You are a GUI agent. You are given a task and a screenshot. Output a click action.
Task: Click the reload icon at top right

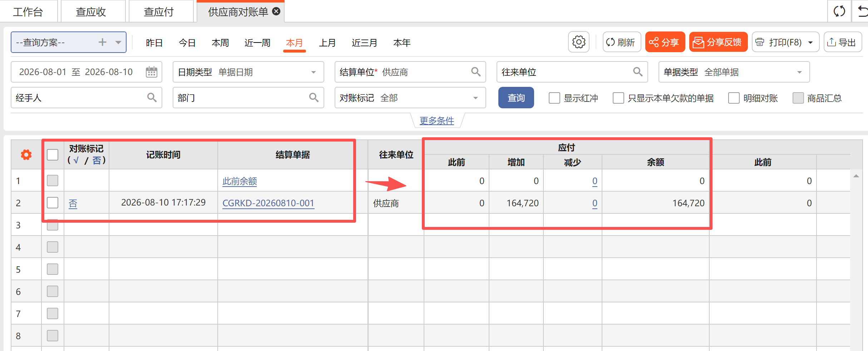pos(839,11)
